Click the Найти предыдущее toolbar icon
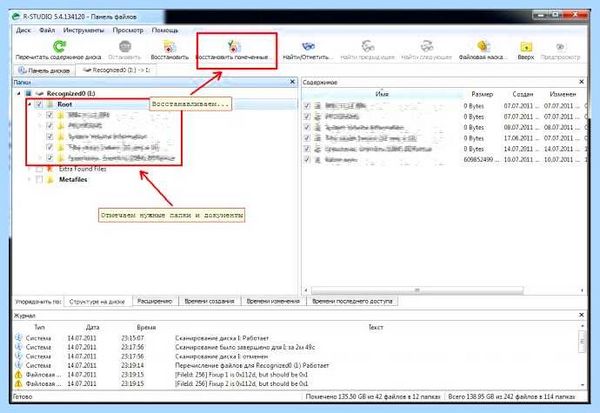Viewport: 600px width, 413px height. coord(368,47)
